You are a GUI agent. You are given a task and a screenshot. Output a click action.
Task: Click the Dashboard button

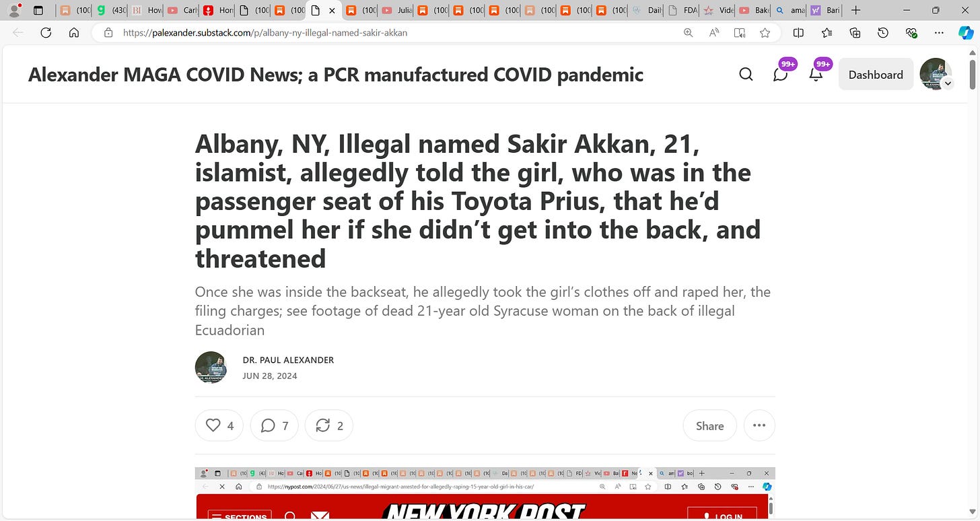click(x=876, y=75)
